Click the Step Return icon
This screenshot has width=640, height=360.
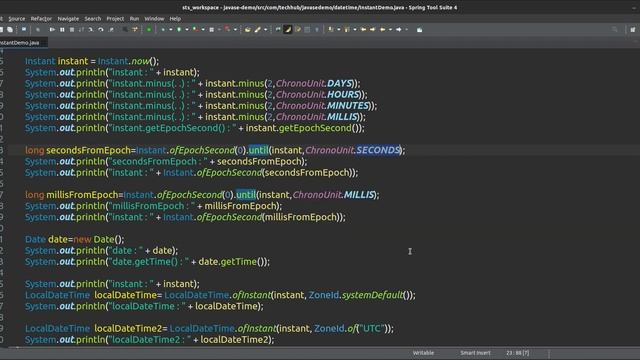point(111,29)
